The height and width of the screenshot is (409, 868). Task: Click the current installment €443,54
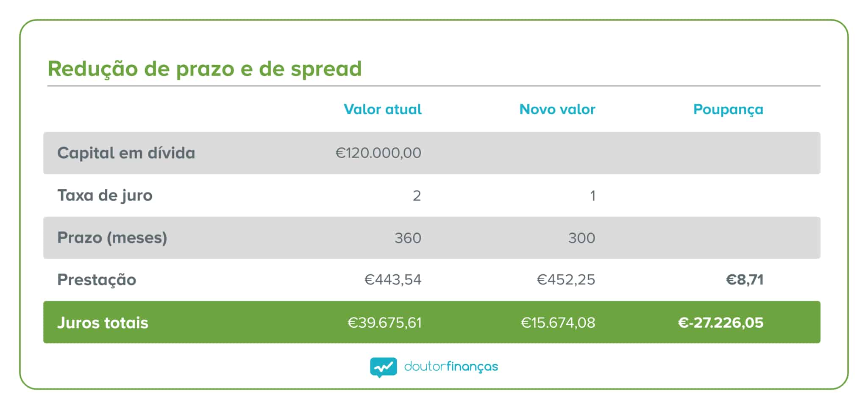(x=392, y=280)
